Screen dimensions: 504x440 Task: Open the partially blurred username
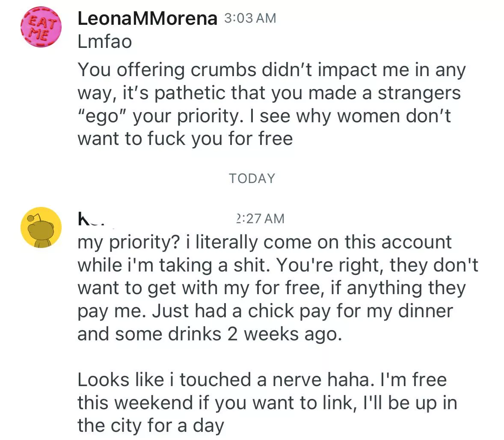point(86,218)
